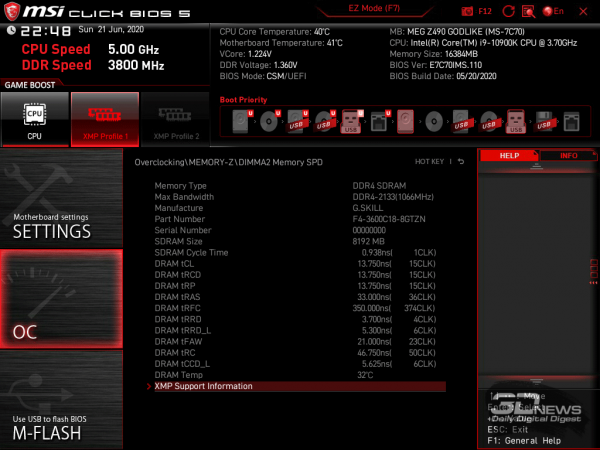
Task: Enable XMP Profile 1
Action: 104,119
